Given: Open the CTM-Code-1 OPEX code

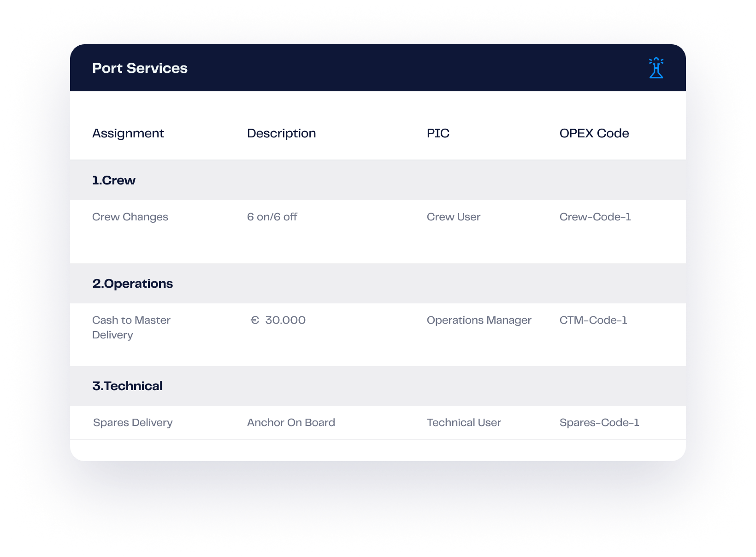Looking at the screenshot, I should tap(593, 320).
